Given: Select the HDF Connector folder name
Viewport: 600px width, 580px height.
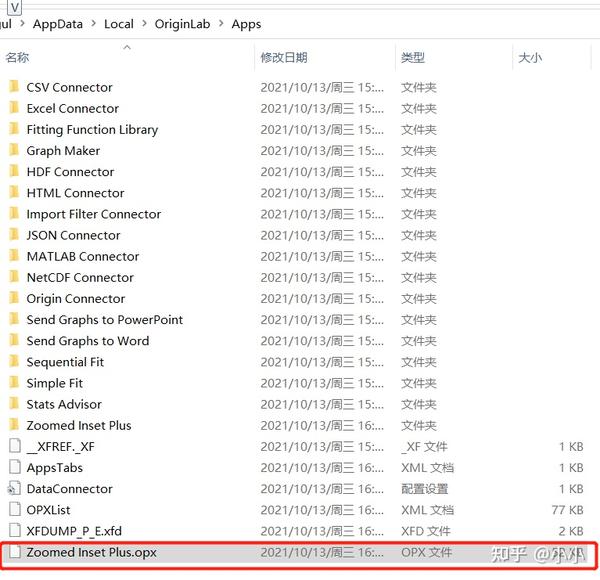Looking at the screenshot, I should coord(70,172).
